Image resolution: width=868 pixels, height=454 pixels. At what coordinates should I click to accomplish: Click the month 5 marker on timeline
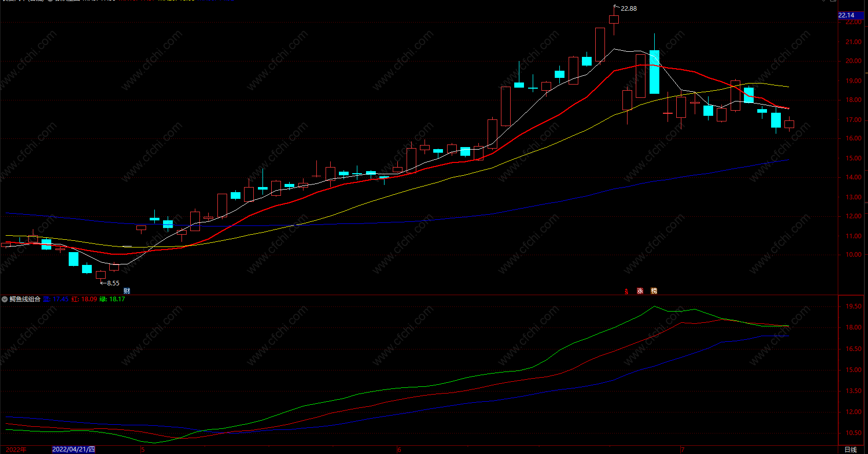(143, 450)
